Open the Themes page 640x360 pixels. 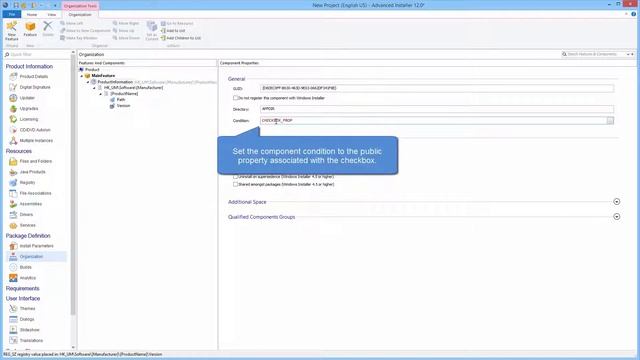coord(27,309)
